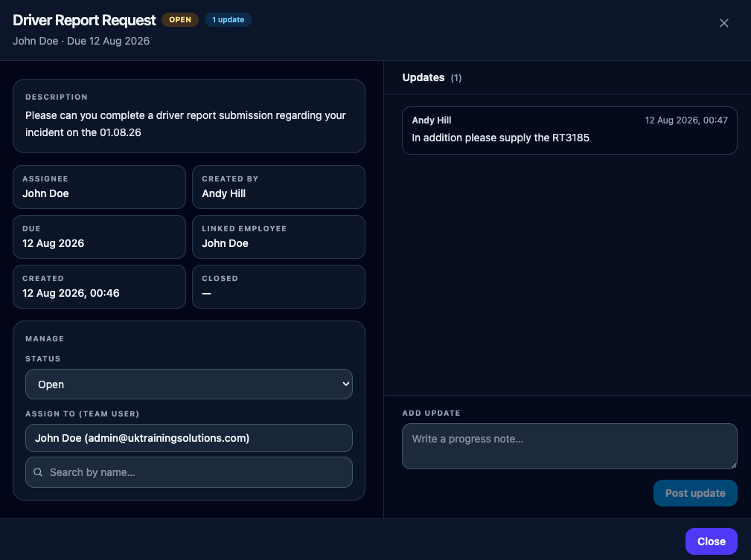This screenshot has height=560, width=751.
Task: Click the Created value 12 Aug 2026, 00:46
Action: coord(71,293)
